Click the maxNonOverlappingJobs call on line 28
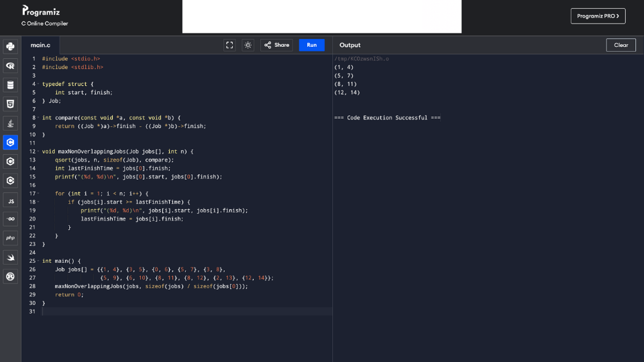This screenshot has width=644, height=362. (152, 286)
